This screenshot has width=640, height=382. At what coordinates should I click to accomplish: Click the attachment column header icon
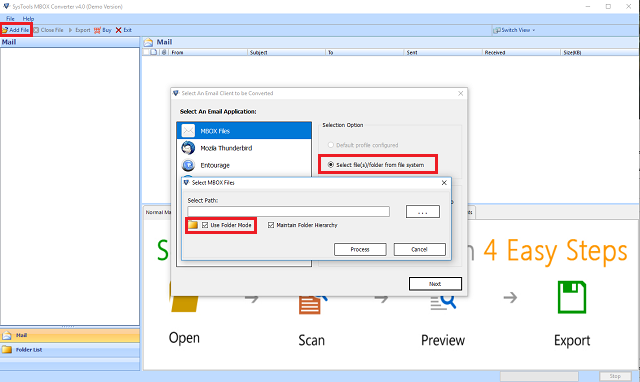[x=164, y=53]
